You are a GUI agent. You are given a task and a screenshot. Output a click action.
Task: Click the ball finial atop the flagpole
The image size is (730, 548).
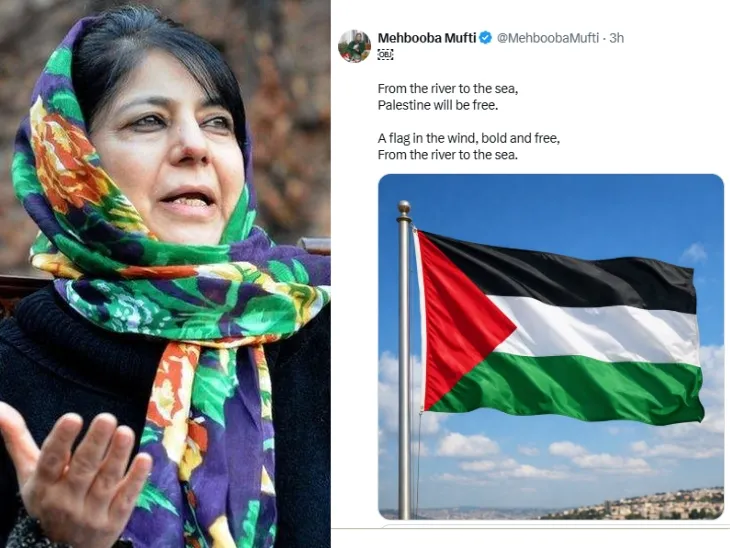click(x=404, y=206)
